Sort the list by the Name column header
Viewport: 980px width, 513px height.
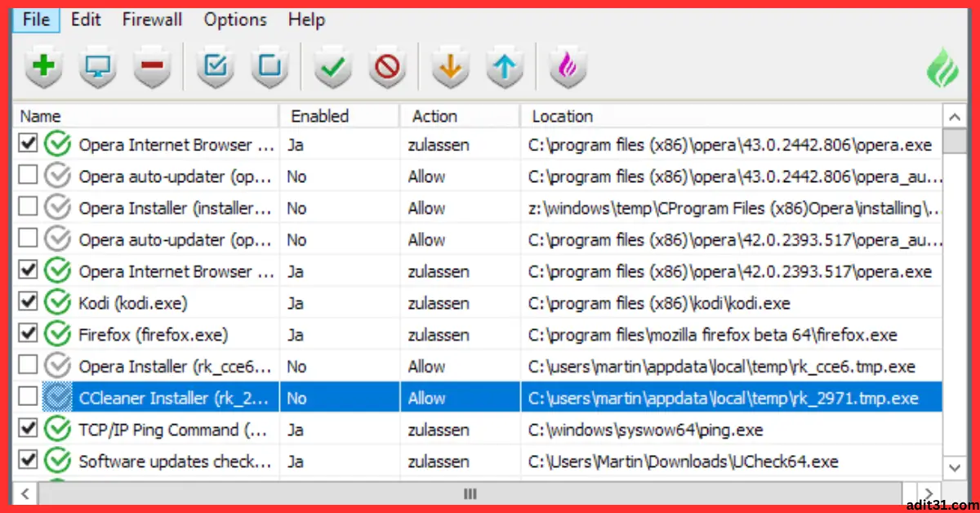pos(147,116)
